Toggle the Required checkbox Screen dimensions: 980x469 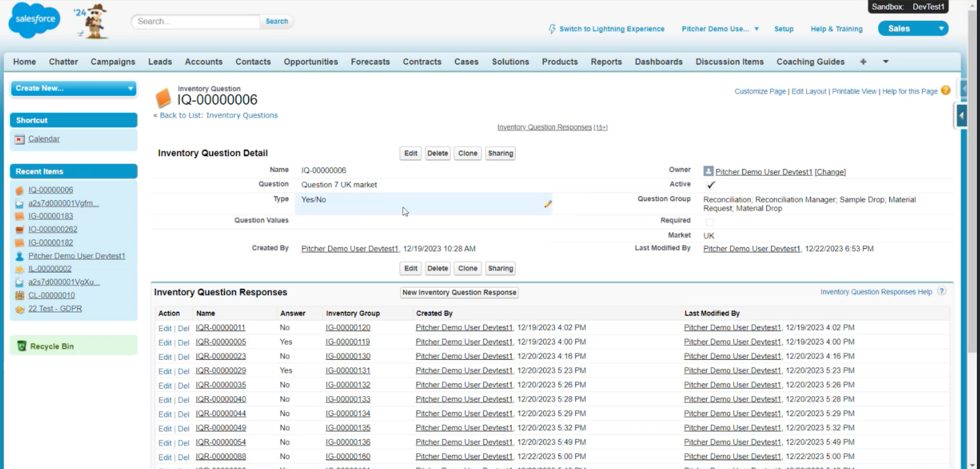[710, 222]
